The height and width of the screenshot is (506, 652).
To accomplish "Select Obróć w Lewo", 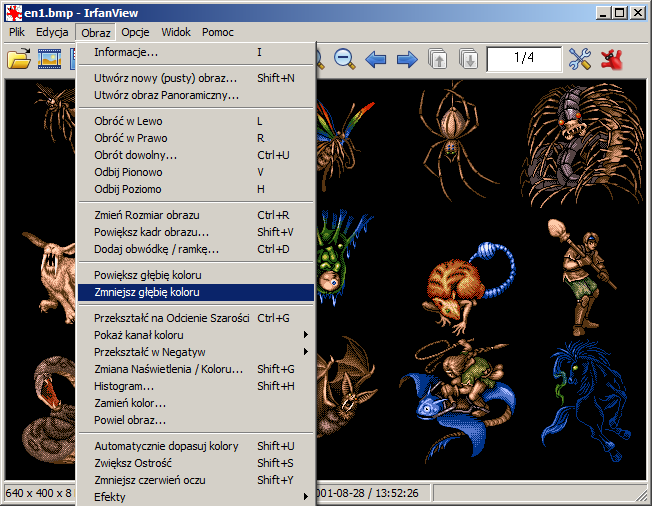I will click(196, 121).
